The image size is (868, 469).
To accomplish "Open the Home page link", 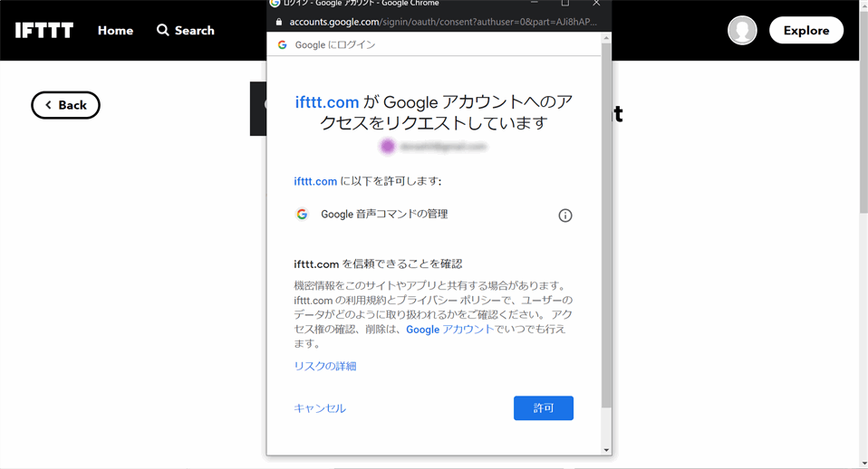I will click(x=115, y=31).
